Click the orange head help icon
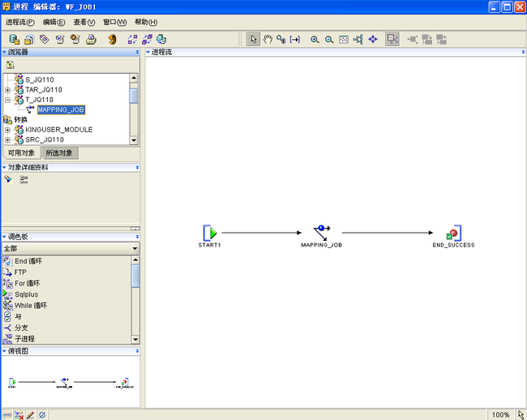This screenshot has height=420, width=527. coord(112,40)
